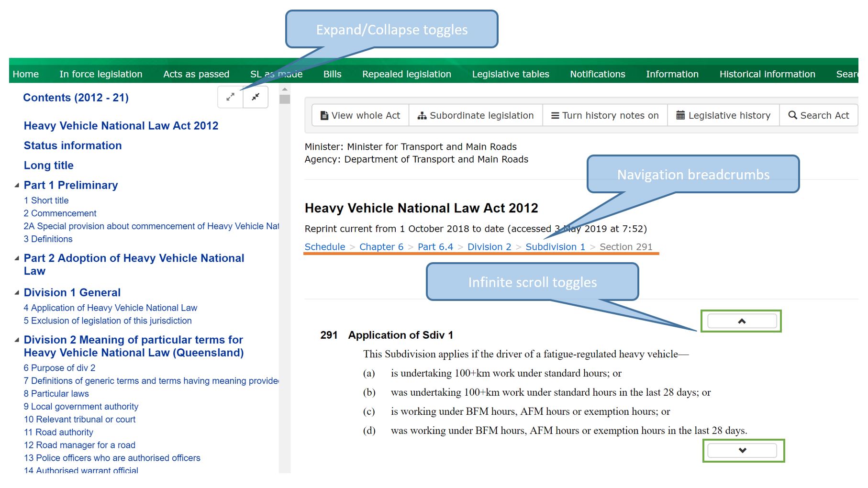
Task: Open Legislative history calendar button
Action: coord(723,115)
